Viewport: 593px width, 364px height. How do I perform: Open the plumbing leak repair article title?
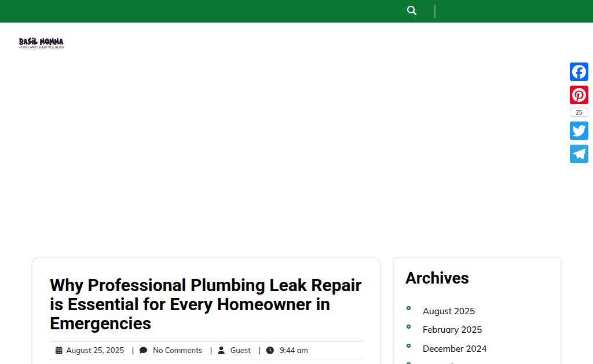pos(205,304)
